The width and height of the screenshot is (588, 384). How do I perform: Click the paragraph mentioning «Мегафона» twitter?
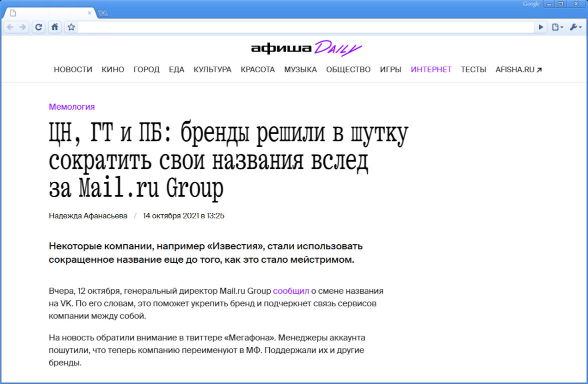click(x=207, y=350)
